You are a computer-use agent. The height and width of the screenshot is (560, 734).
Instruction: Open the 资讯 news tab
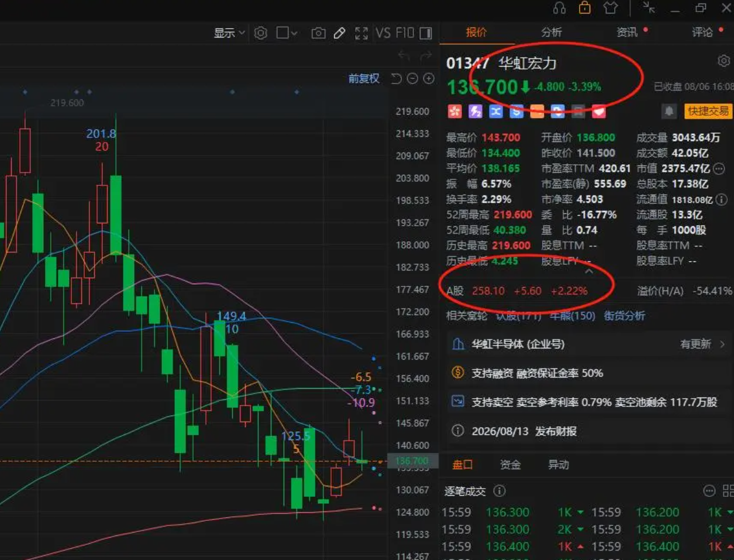coord(627,32)
